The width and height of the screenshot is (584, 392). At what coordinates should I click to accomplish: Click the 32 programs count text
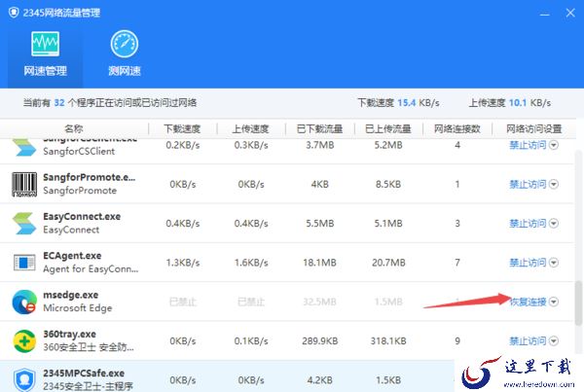coord(59,103)
